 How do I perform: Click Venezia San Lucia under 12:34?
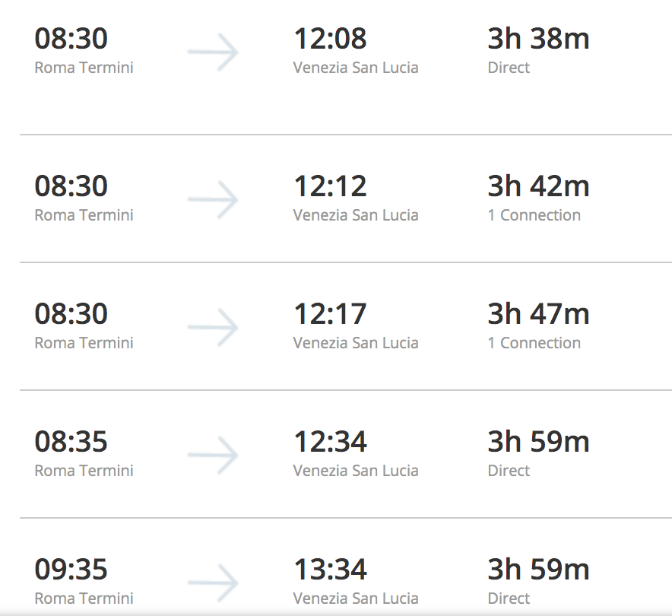pyautogui.click(x=356, y=471)
